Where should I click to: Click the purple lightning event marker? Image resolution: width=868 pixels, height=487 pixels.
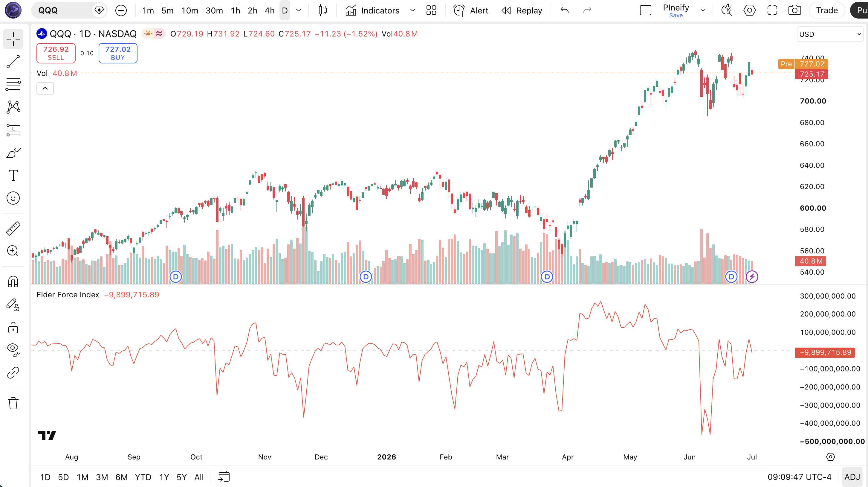[x=752, y=277]
